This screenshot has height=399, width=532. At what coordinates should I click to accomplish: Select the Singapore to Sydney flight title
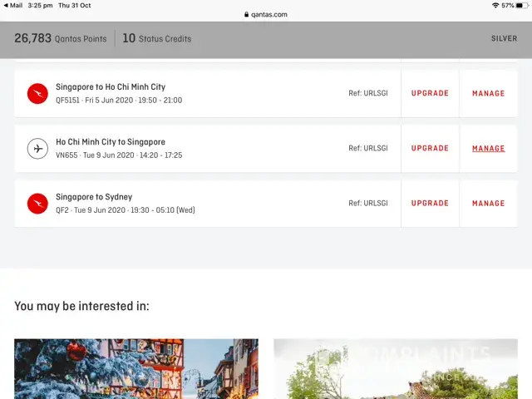(x=94, y=197)
